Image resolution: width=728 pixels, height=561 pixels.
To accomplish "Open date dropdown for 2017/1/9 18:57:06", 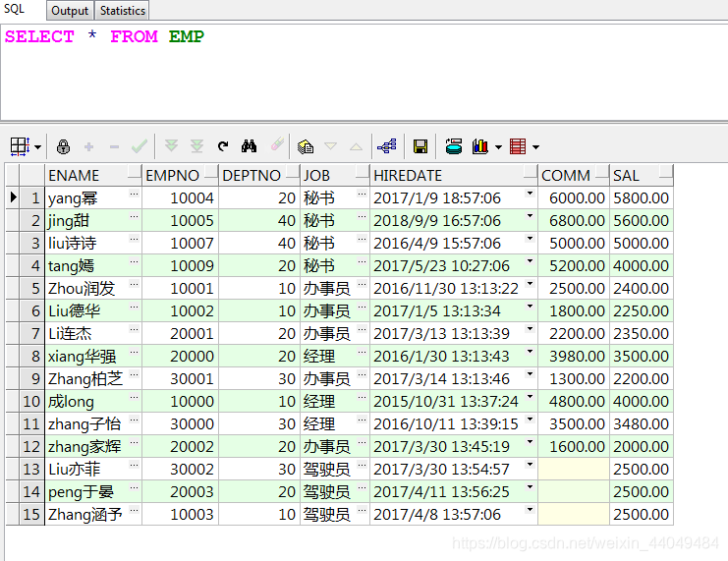I will pyautogui.click(x=530, y=194).
